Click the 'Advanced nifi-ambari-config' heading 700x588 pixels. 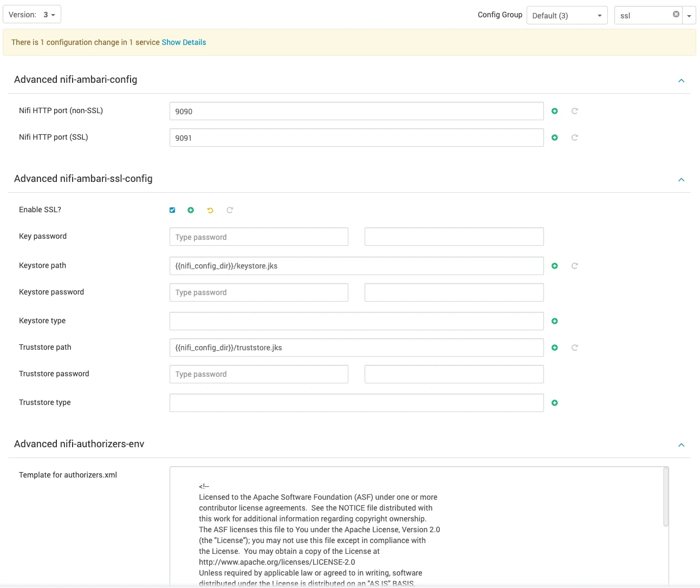click(x=76, y=80)
